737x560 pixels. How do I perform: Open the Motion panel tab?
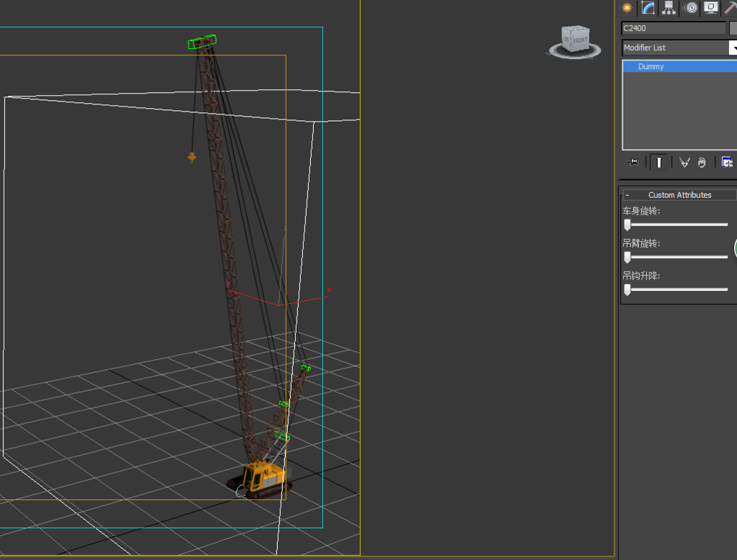pos(691,8)
